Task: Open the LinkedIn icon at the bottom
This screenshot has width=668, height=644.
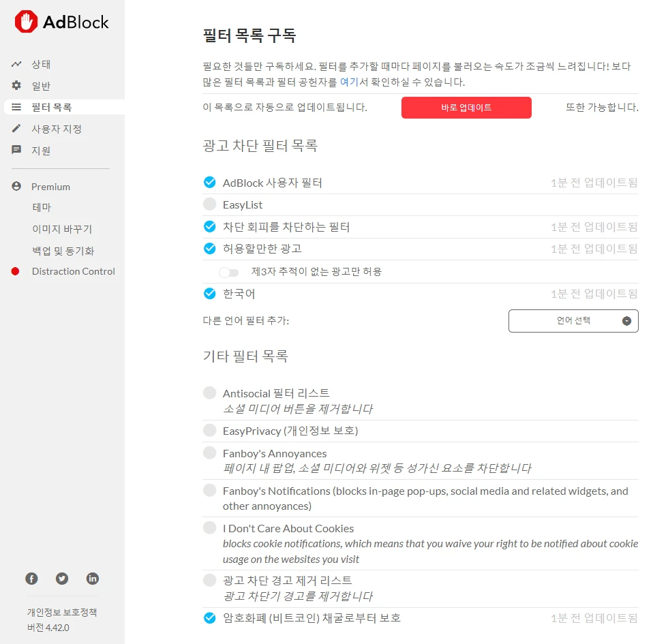Action: [x=93, y=578]
